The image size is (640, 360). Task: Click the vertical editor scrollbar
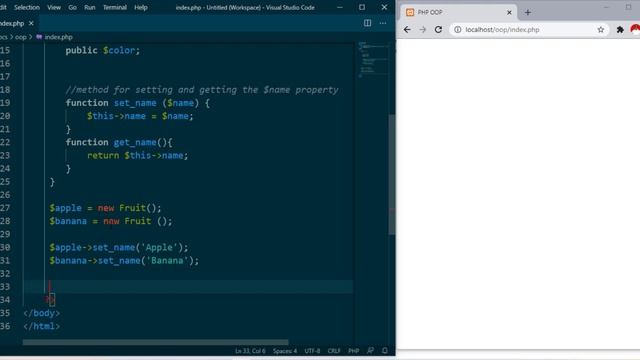click(392, 175)
